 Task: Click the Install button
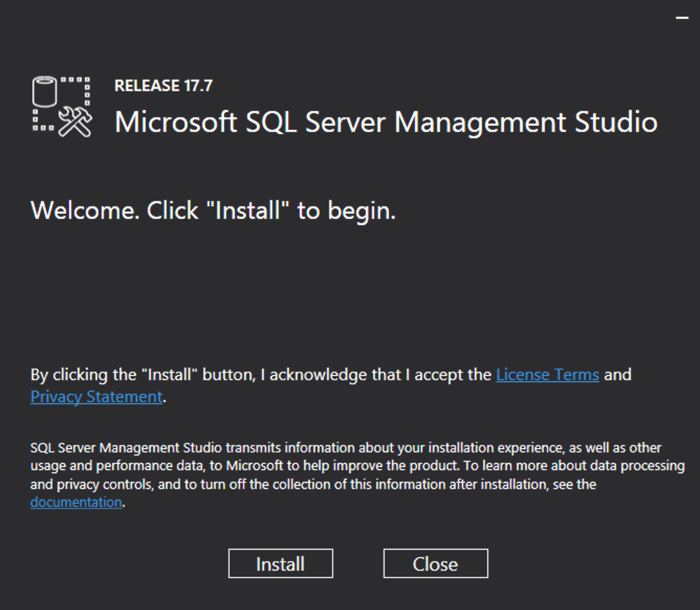pos(280,563)
